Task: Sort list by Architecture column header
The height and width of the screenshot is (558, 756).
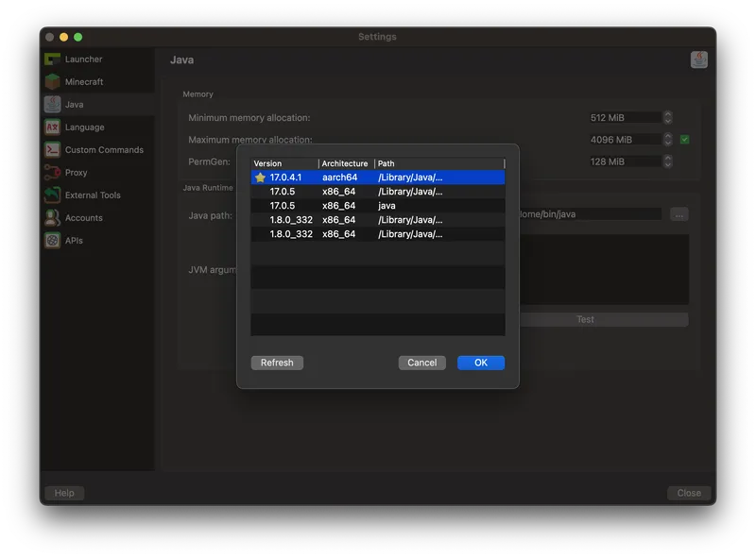Action: (345, 163)
